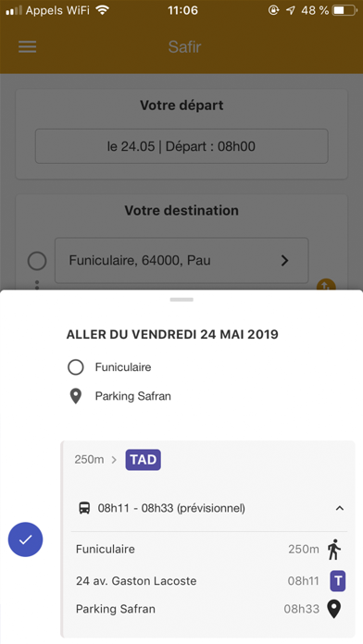Tap the location pin beside Parking Safran summary
Screen dimensions: 363x644
click(76, 396)
